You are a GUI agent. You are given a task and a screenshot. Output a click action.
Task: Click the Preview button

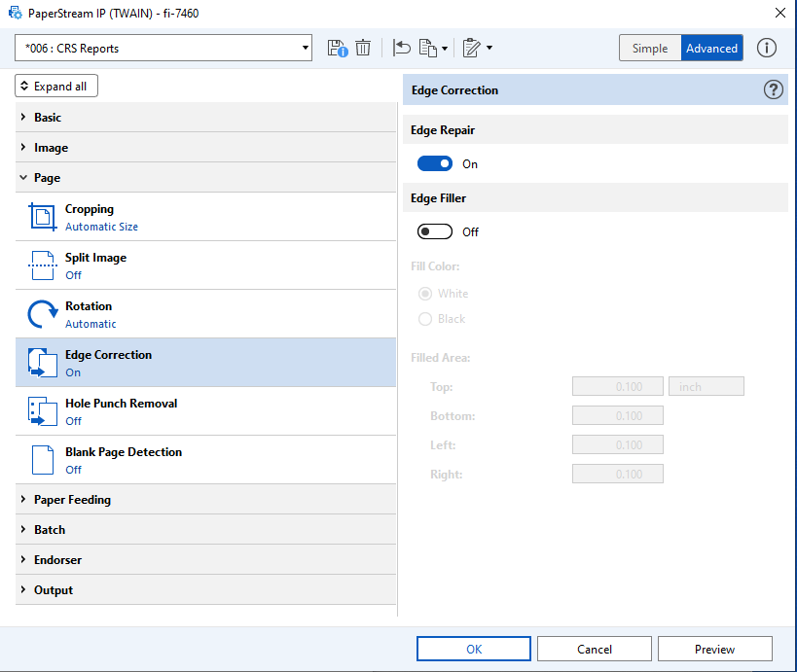(714, 649)
